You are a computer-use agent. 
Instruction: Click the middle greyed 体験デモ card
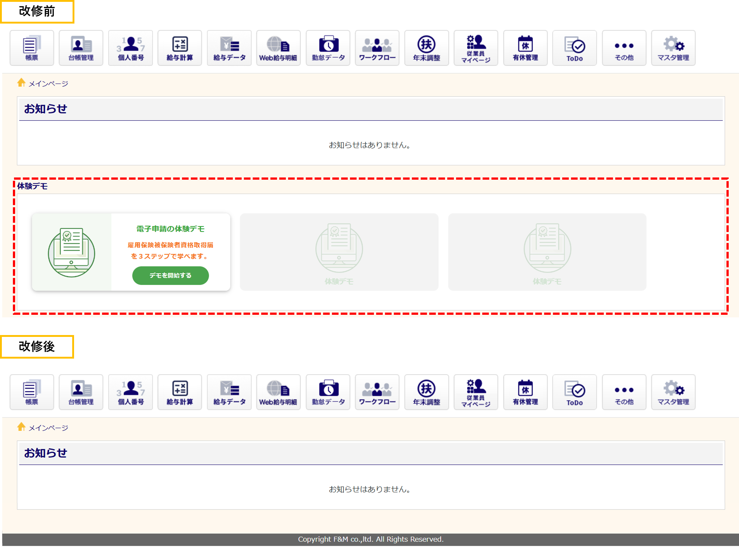pos(339,252)
